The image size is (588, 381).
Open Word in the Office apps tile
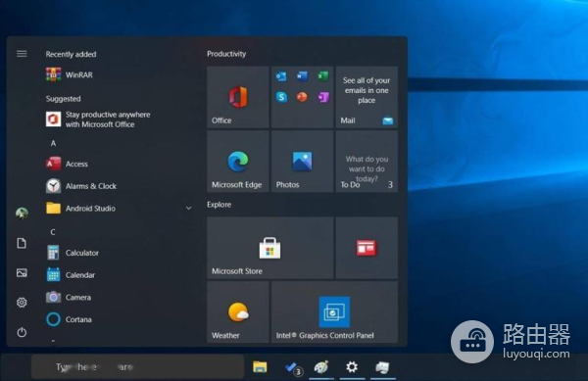point(302,76)
